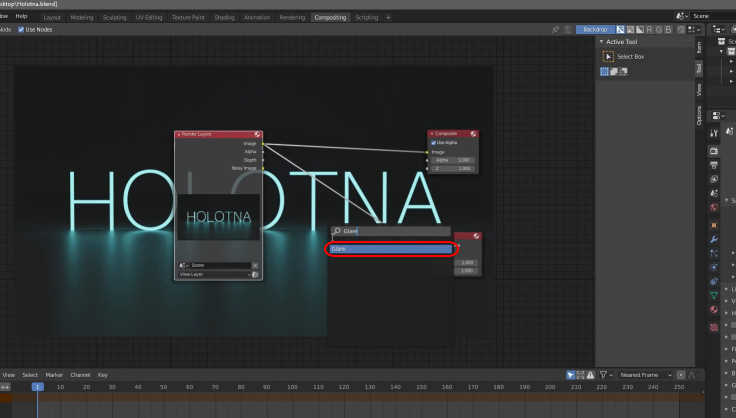Viewport: 736px width, 418px height.
Task: Render the active scene from Render Layers node
Action: coord(255,274)
